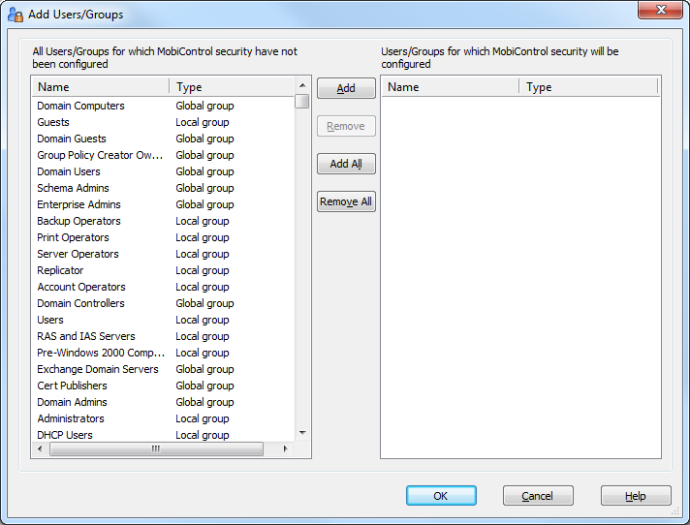690x525 pixels.
Task: Click the Global group type of Domain Controllers
Action: pyautogui.click(x=205, y=304)
